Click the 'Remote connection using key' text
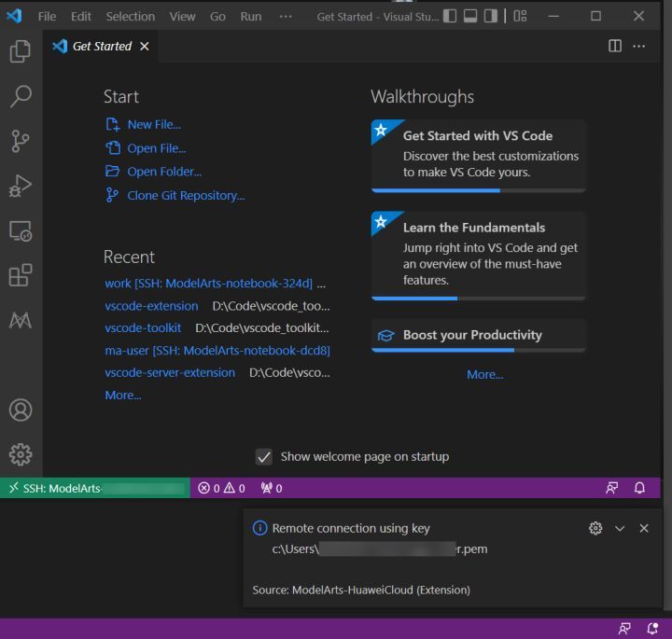The height and width of the screenshot is (639, 672). 351,529
